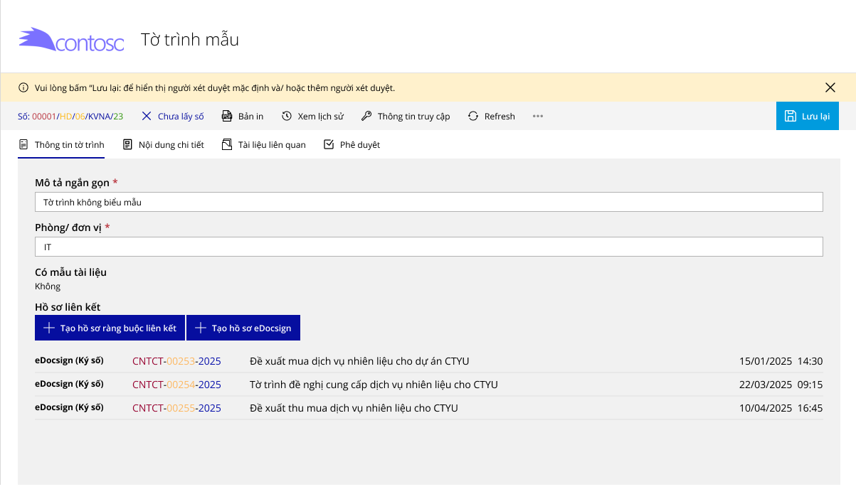Select the Thông tin tờ trình tab
The width and height of the screenshot is (856, 504).
[x=61, y=145]
